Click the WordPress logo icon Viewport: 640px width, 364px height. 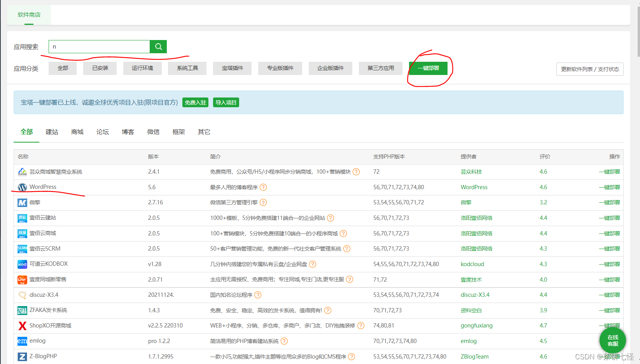(x=22, y=187)
